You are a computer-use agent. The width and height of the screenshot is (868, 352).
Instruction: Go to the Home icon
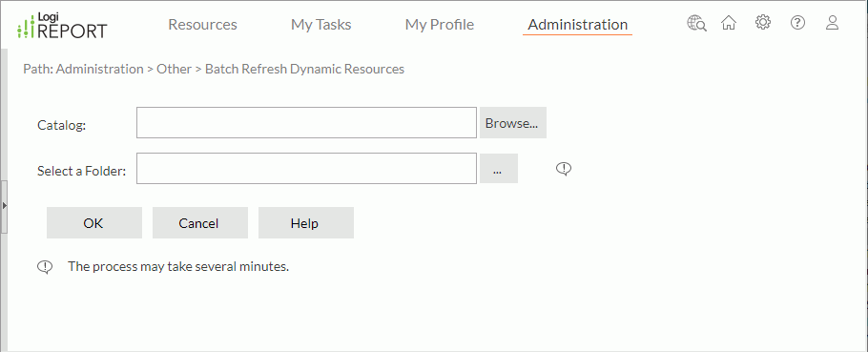[x=729, y=23]
